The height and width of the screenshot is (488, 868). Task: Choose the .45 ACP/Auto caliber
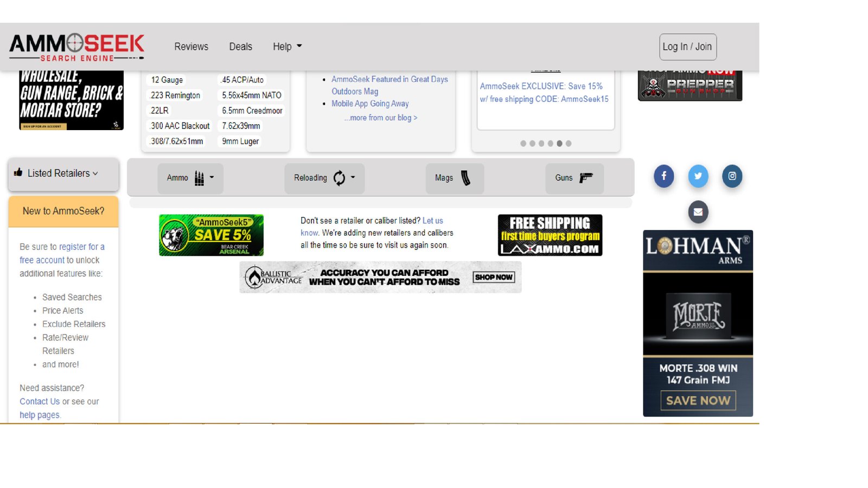tap(242, 80)
